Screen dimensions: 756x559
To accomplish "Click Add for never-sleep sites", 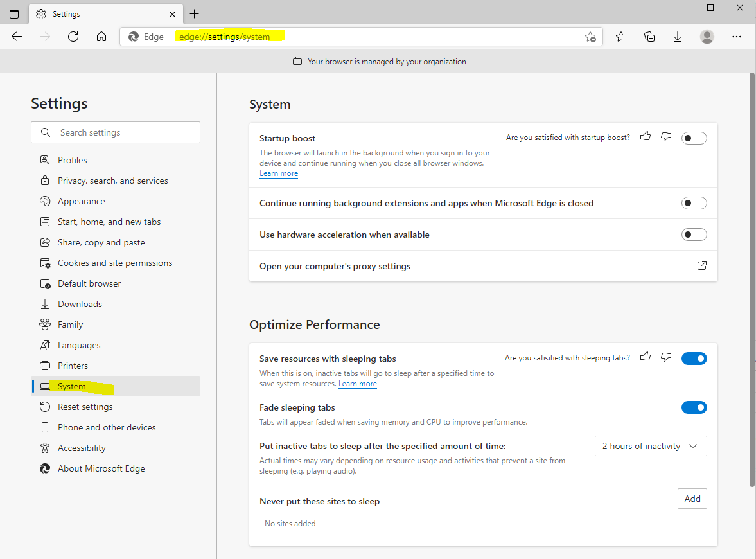I will pyautogui.click(x=692, y=499).
